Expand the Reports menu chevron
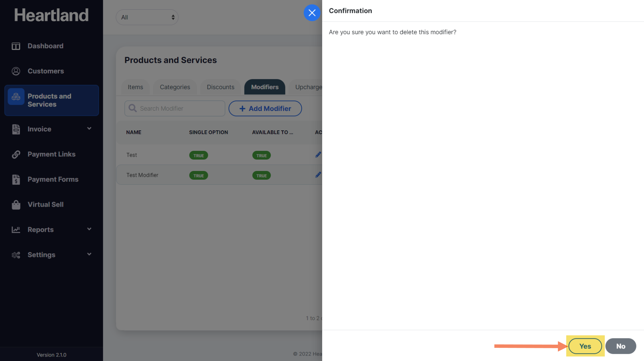Screen dimensions: 644x361 click(89, 229)
